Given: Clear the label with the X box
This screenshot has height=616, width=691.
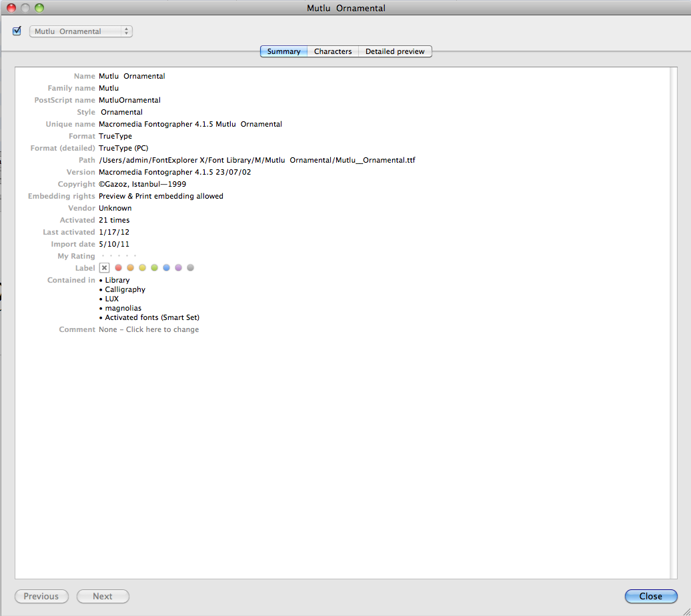Looking at the screenshot, I should click(x=104, y=268).
